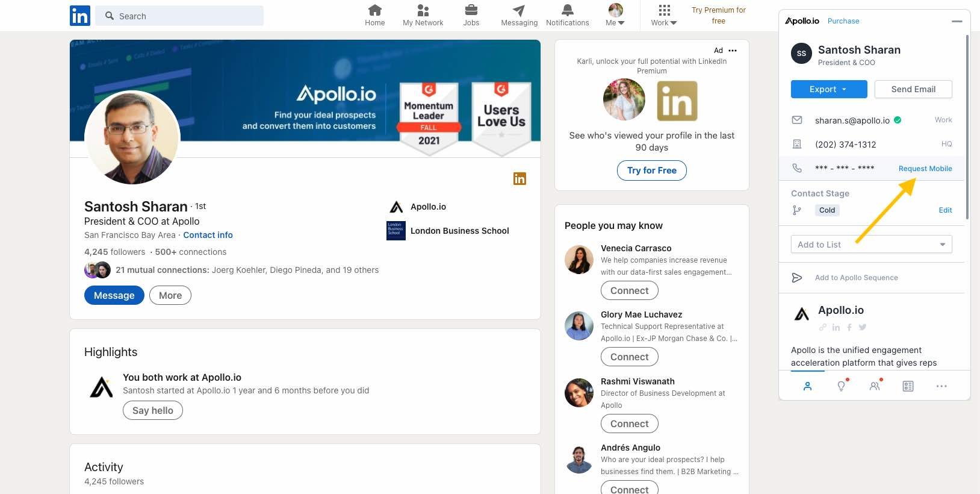Image resolution: width=980 pixels, height=494 pixels.
Task: Connect with Rashmi Viswanath
Action: click(x=630, y=424)
